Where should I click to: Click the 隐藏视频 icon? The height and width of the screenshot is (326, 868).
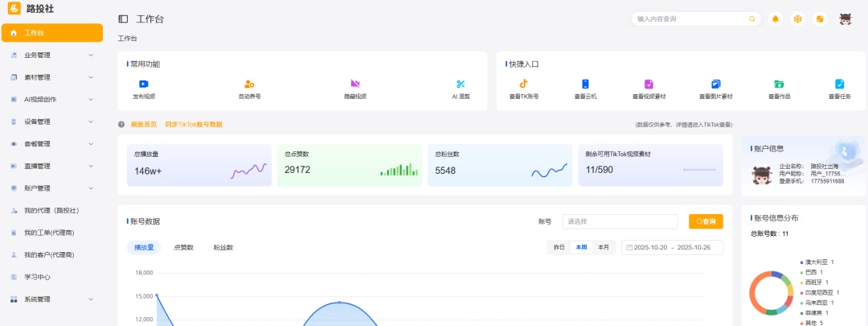pyautogui.click(x=355, y=84)
